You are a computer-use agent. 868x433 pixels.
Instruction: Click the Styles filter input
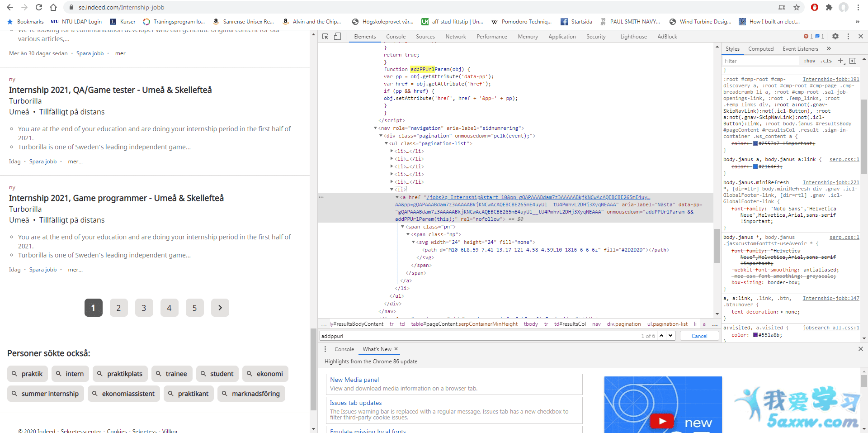[760, 61]
